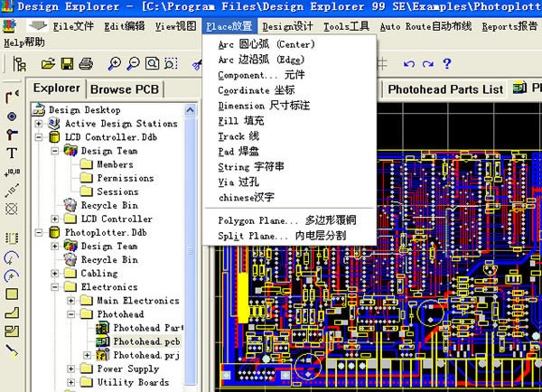Switch to the Browse PCB tab
Screen dimensions: 542x392
click(124, 89)
